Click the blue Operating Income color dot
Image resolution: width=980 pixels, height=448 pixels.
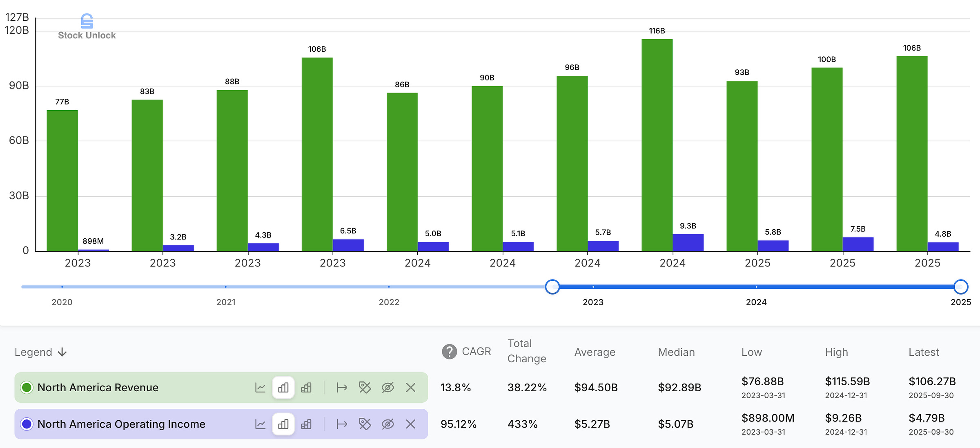pos(27,424)
